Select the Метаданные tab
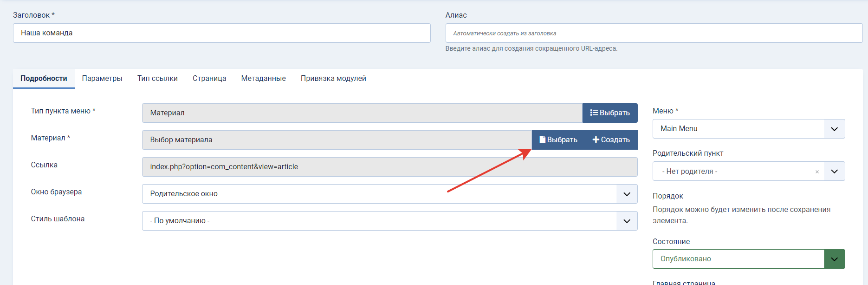The height and width of the screenshot is (285, 868). (x=263, y=79)
